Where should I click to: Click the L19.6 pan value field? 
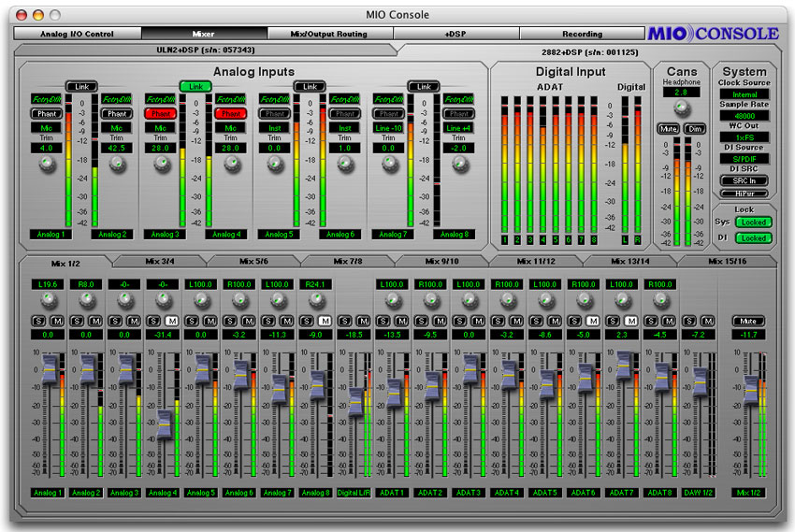(48, 285)
